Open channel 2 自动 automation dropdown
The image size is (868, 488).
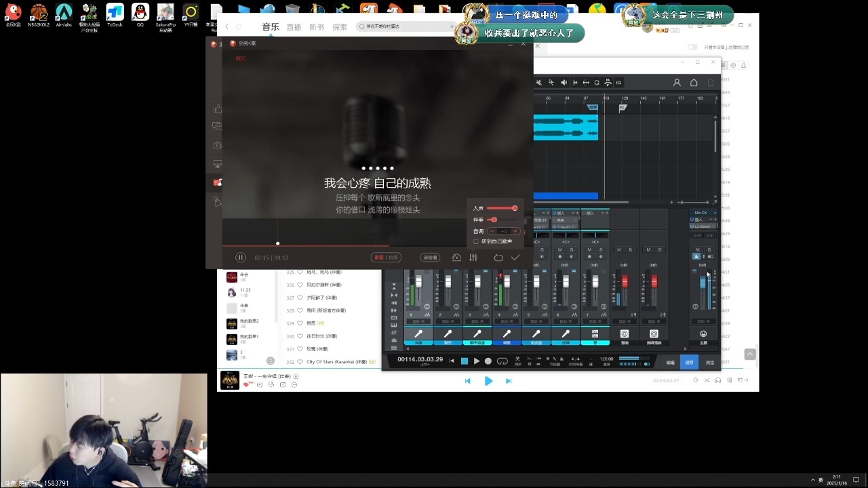[x=448, y=321]
